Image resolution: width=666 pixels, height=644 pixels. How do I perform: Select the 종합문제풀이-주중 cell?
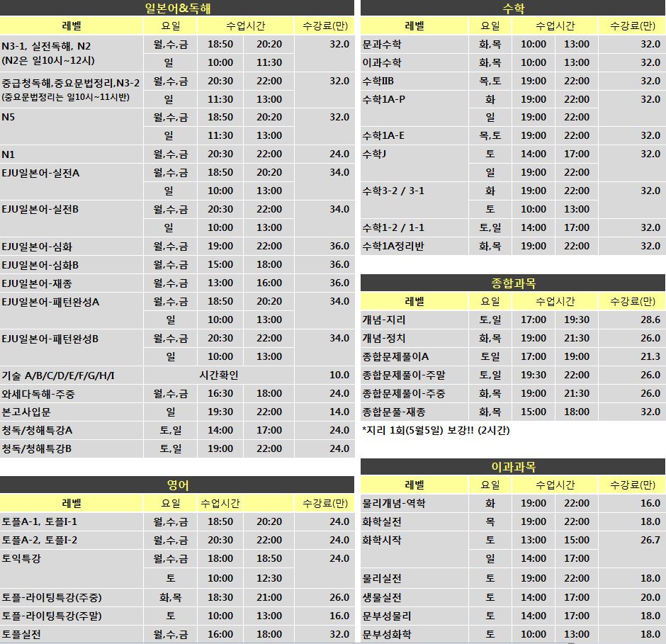click(414, 393)
